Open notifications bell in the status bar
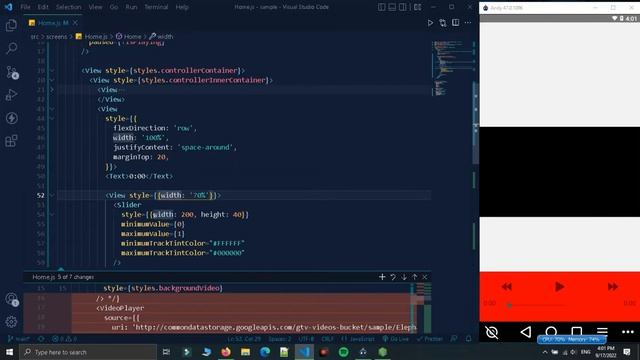The image size is (640, 360). (469, 339)
